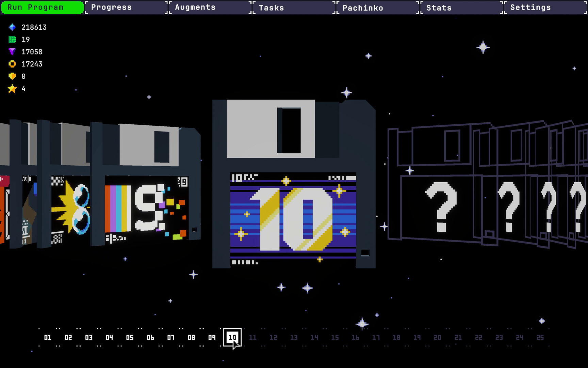Switch to level 05 in the selector

(x=130, y=337)
